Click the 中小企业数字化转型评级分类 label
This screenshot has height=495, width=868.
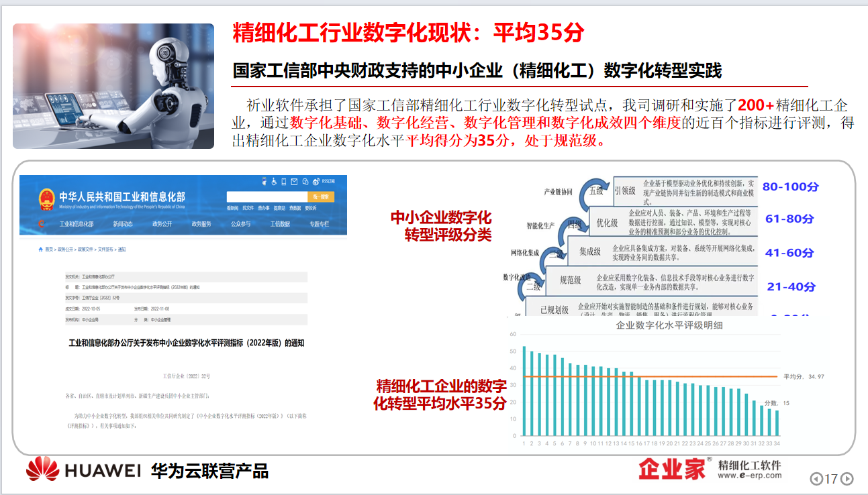pos(441,226)
